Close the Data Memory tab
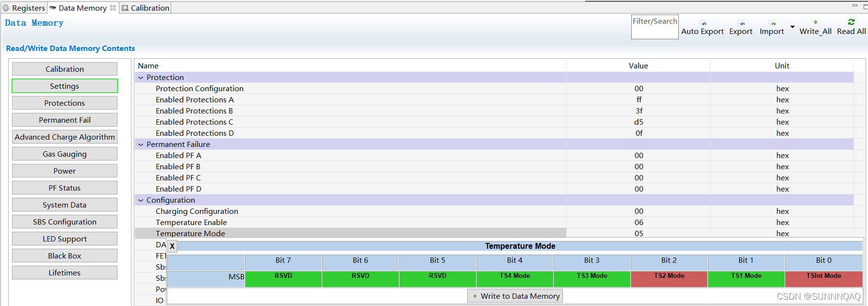The height and width of the screenshot is (306, 868). click(x=113, y=8)
